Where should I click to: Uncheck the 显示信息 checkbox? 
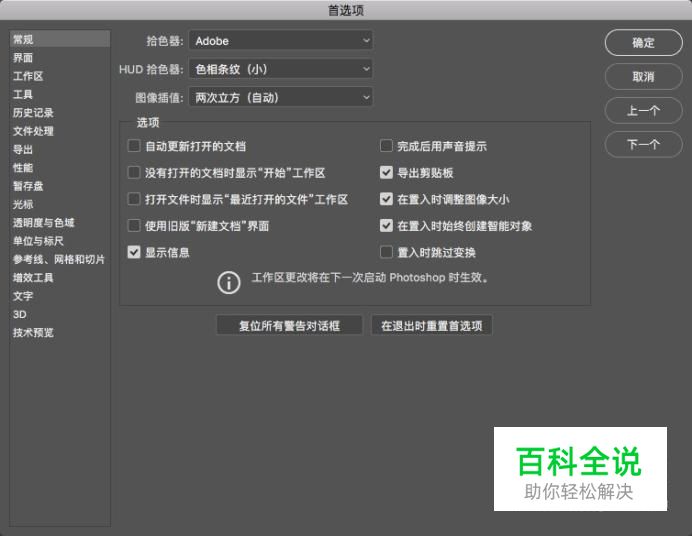(x=134, y=252)
